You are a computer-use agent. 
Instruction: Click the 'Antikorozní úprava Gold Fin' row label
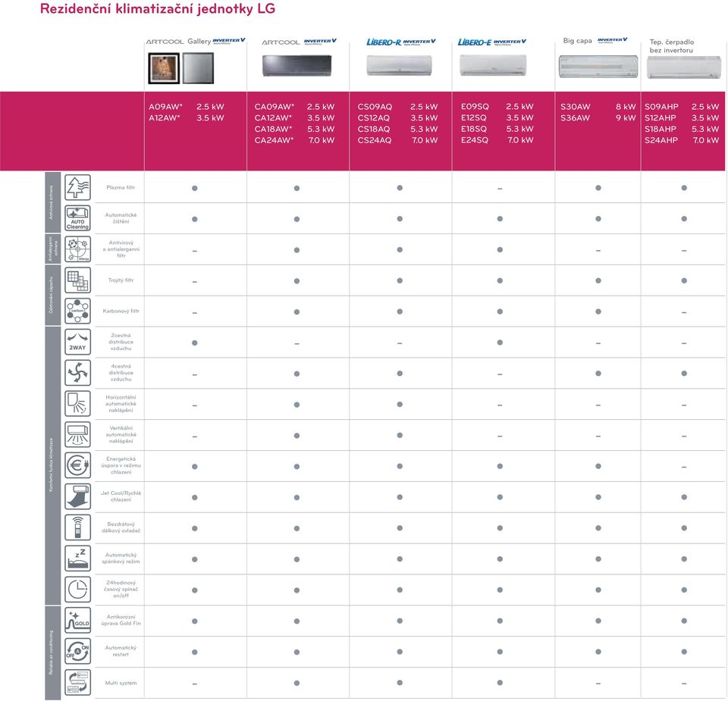coord(121,620)
